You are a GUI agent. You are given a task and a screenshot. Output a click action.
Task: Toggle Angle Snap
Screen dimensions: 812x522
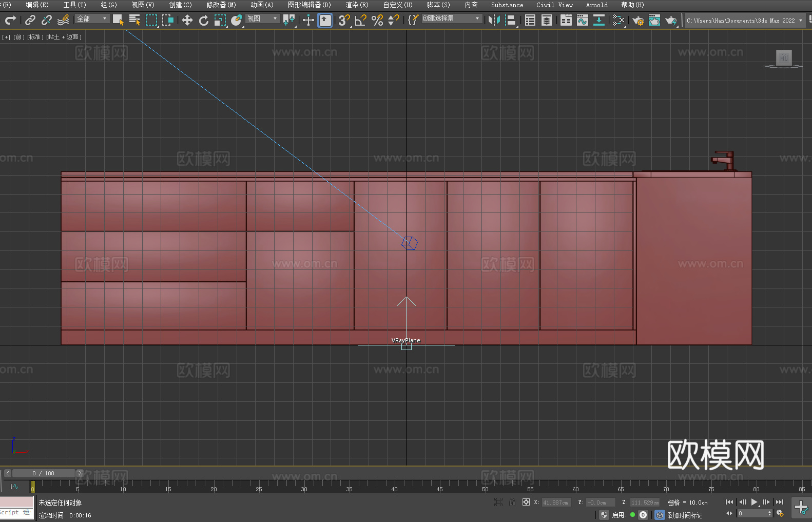click(x=361, y=20)
